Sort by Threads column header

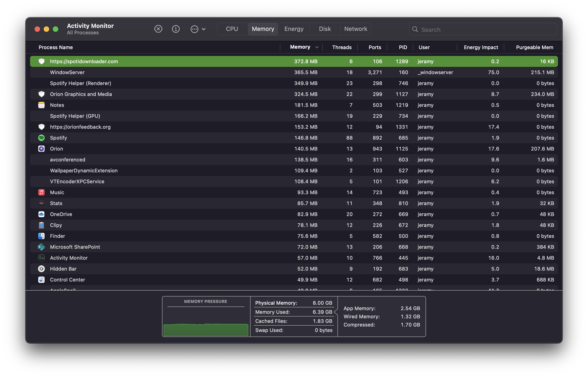pyautogui.click(x=342, y=48)
